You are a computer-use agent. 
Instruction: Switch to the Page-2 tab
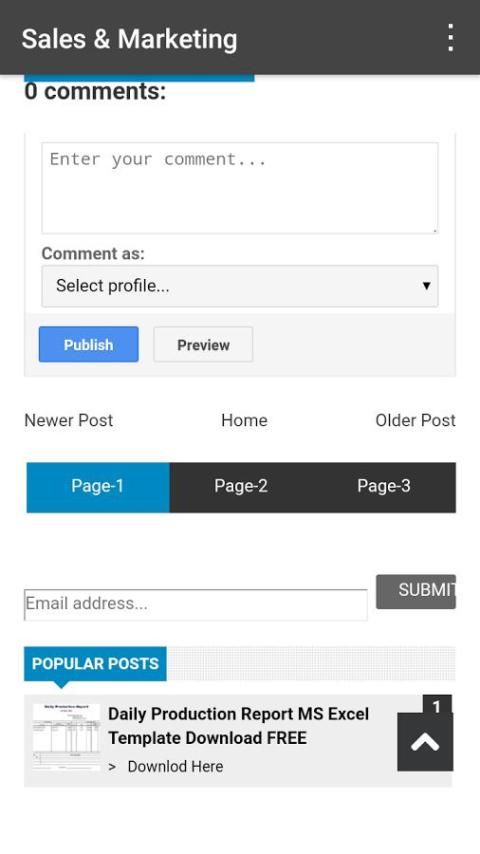pos(241,487)
